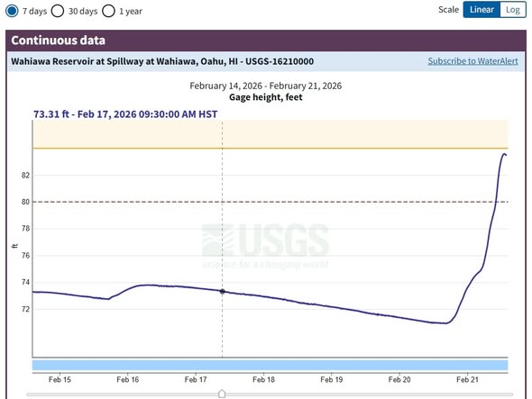This screenshot has width=532, height=399.
Task: Click the Gage height, feet title
Action: 266,97
